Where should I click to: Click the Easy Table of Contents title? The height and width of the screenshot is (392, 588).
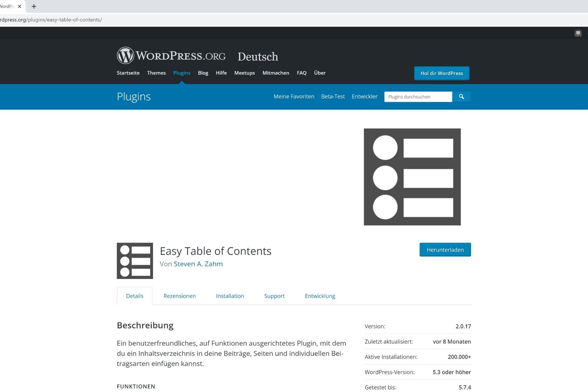[x=216, y=251]
